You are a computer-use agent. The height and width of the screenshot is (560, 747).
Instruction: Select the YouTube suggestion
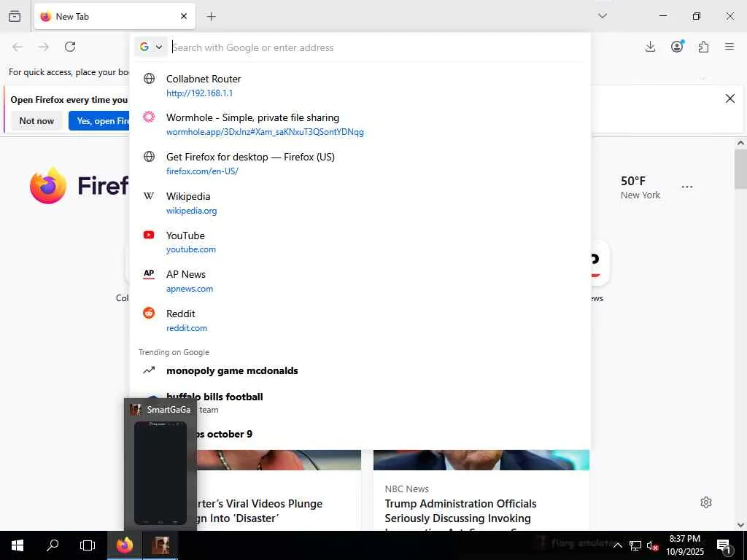point(360,242)
